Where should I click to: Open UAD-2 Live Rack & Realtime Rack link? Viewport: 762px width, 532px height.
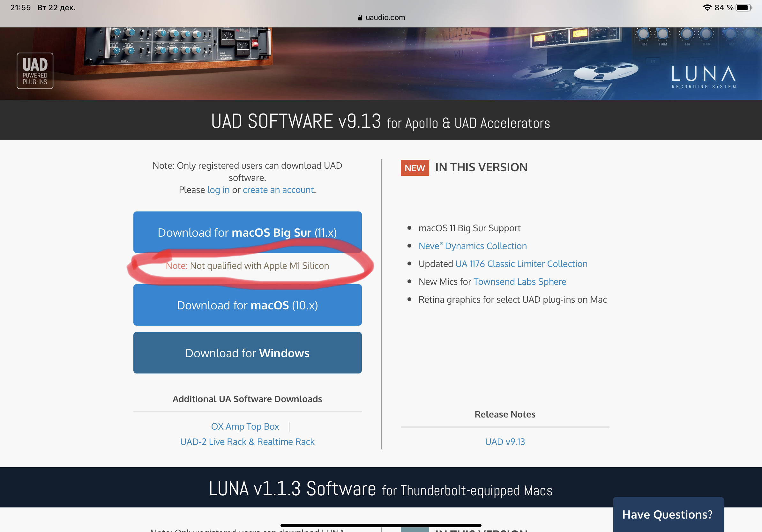point(247,442)
